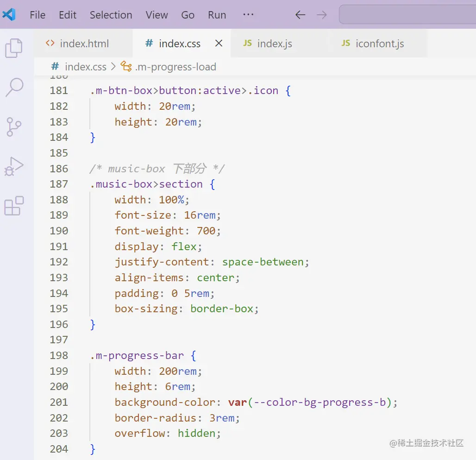The height and width of the screenshot is (460, 476).
Task: Open the Selection menu
Action: click(x=111, y=15)
